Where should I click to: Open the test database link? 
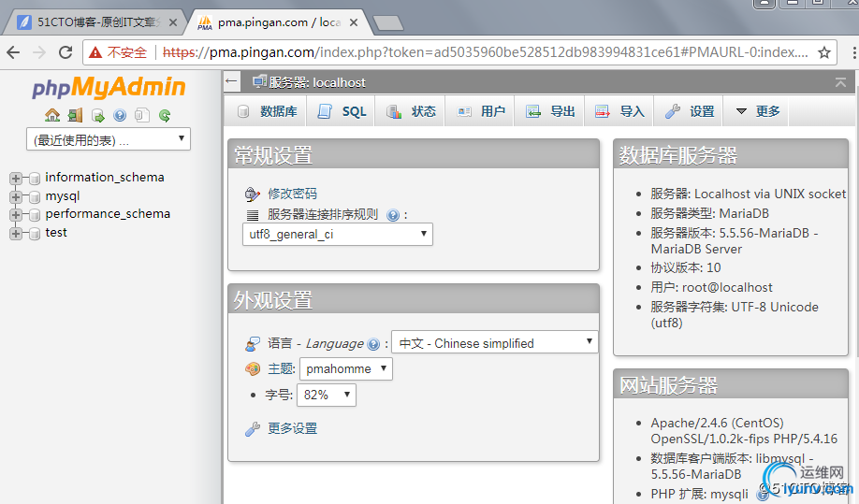(56, 233)
